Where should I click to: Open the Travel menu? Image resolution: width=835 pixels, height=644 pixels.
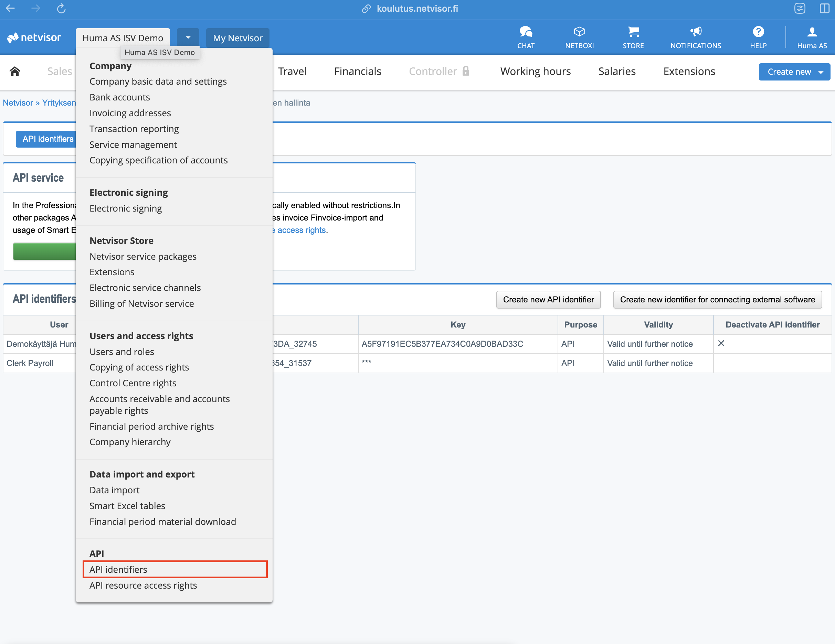click(x=292, y=71)
